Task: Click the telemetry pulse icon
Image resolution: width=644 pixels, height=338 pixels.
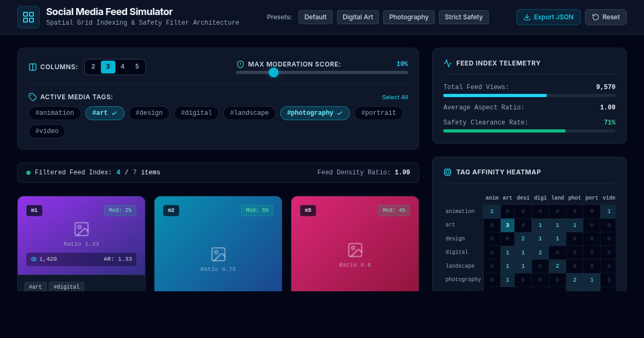Action: pyautogui.click(x=448, y=63)
